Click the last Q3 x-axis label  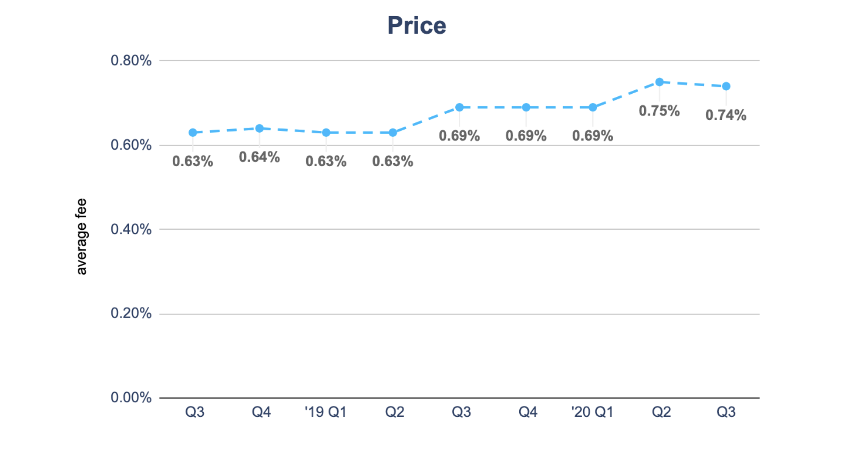[x=726, y=412]
